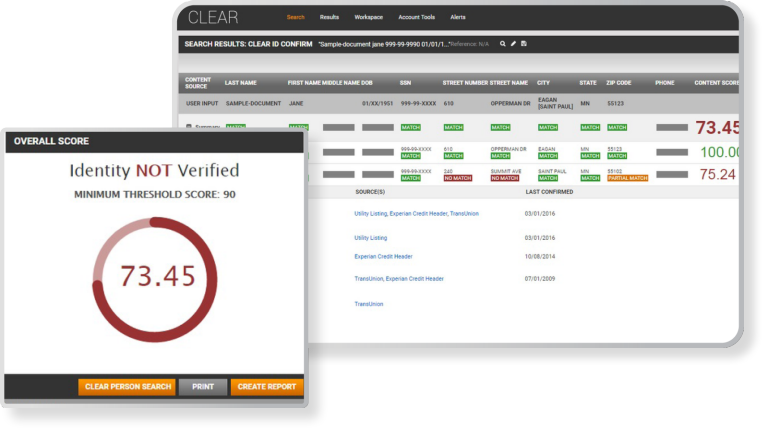Click the save disk icon in results bar
Image resolution: width=768 pixels, height=432 pixels.
(524, 44)
